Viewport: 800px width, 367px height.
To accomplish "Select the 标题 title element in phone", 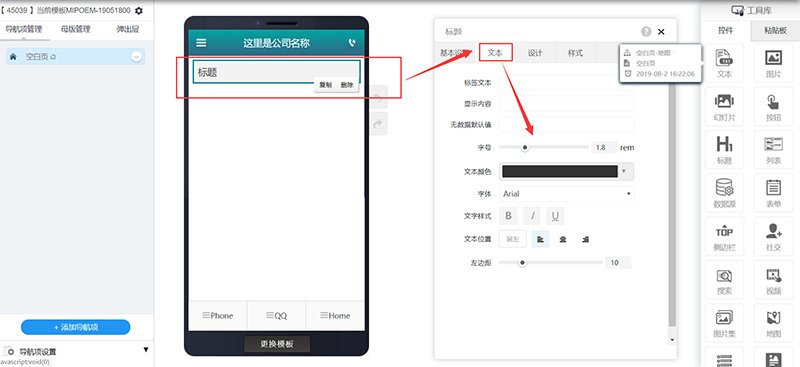I will click(277, 72).
